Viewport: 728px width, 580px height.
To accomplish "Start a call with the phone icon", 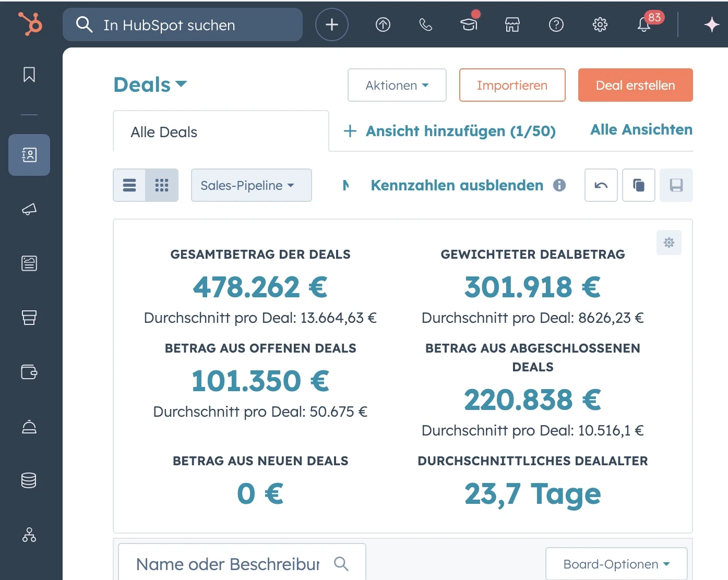I will click(425, 25).
